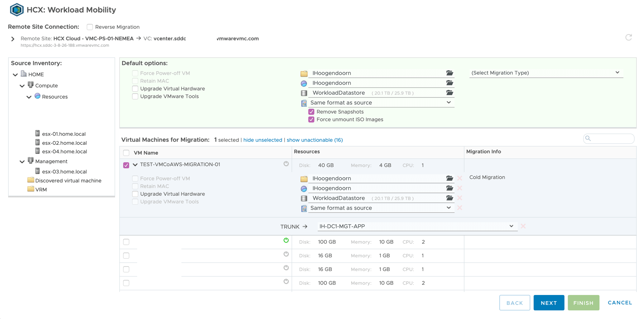Remove the TRUNK network mapping
Screen dimensions: 644x319
pyautogui.click(x=523, y=226)
